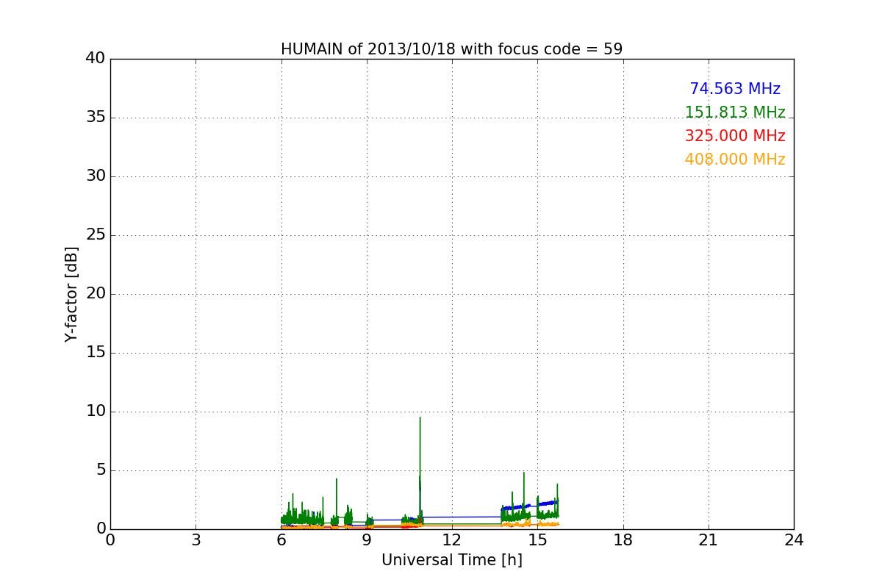Click the y-axis tick value 30

coord(95,176)
